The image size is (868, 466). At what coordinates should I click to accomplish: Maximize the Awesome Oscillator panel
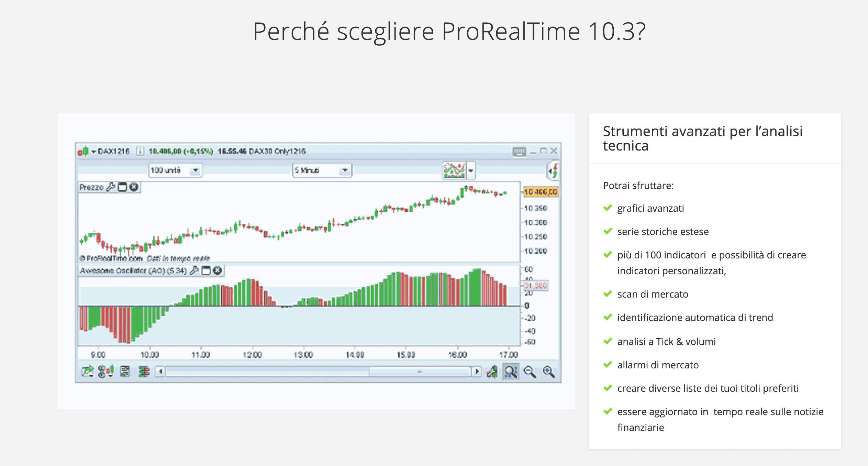[206, 270]
